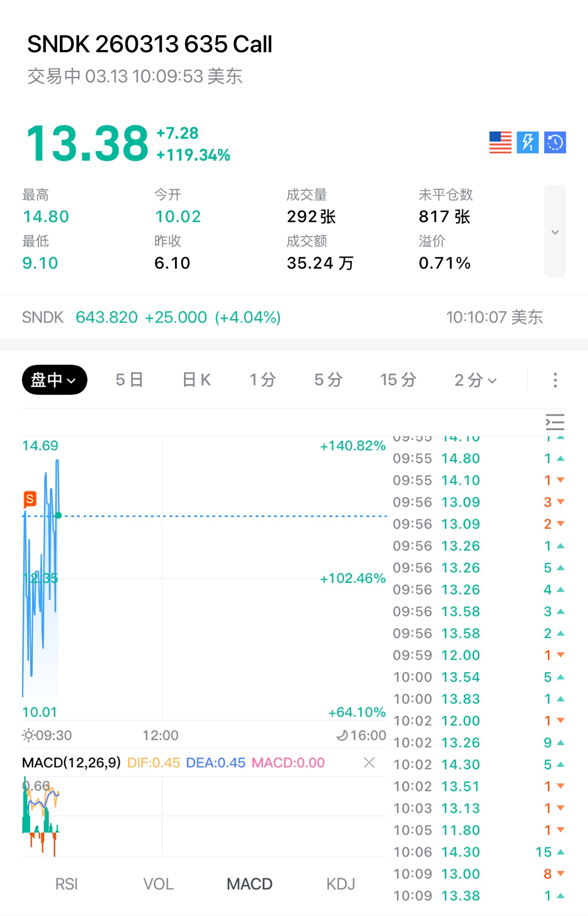Switch to the 5日 chart tab

click(129, 380)
